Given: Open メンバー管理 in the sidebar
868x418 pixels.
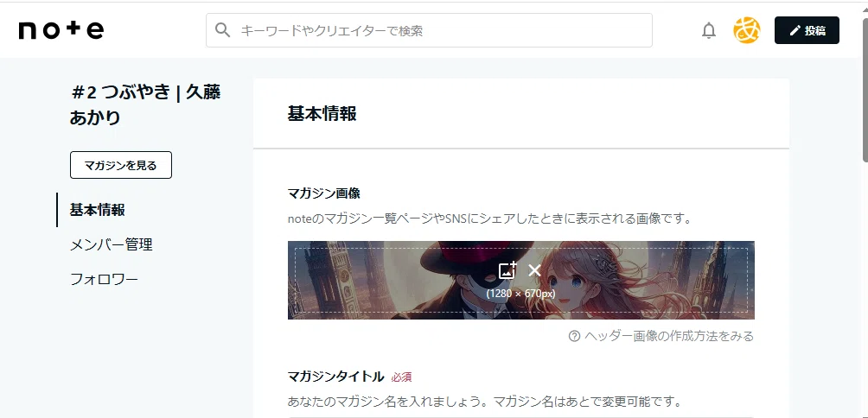Looking at the screenshot, I should click(112, 244).
